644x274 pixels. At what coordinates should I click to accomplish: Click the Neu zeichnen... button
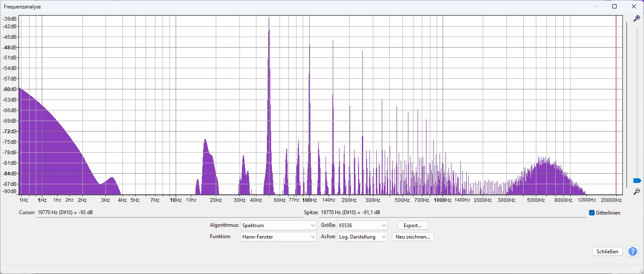click(413, 237)
